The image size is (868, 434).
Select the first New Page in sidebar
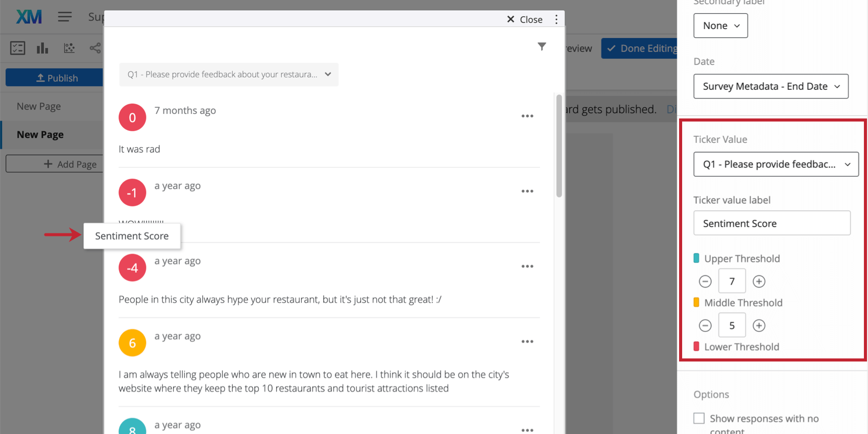[x=39, y=106]
